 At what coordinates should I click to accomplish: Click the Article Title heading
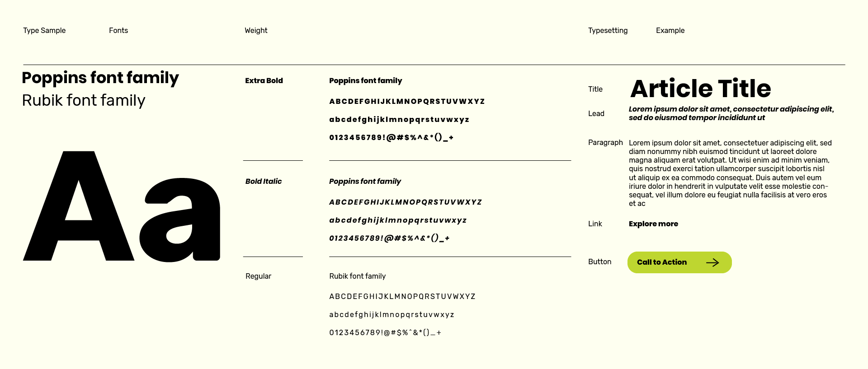tap(700, 89)
